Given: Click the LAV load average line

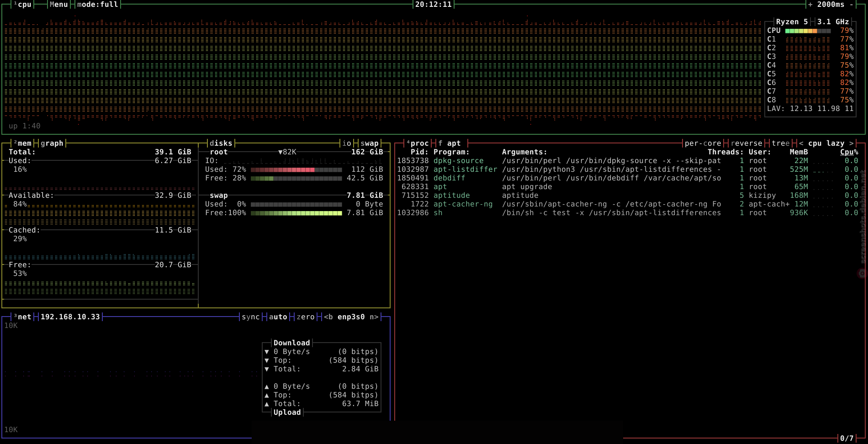Looking at the screenshot, I should (810, 109).
